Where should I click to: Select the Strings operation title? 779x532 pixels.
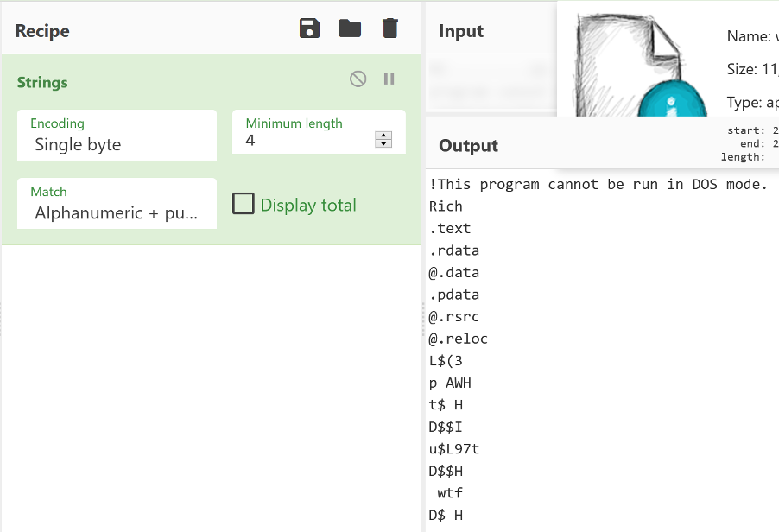[x=42, y=83]
